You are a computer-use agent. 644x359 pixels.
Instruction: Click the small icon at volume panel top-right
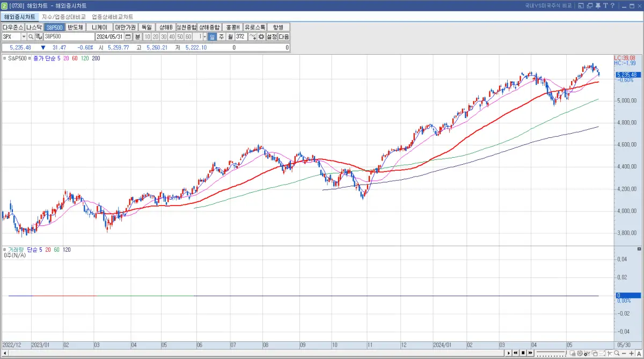[639, 249]
